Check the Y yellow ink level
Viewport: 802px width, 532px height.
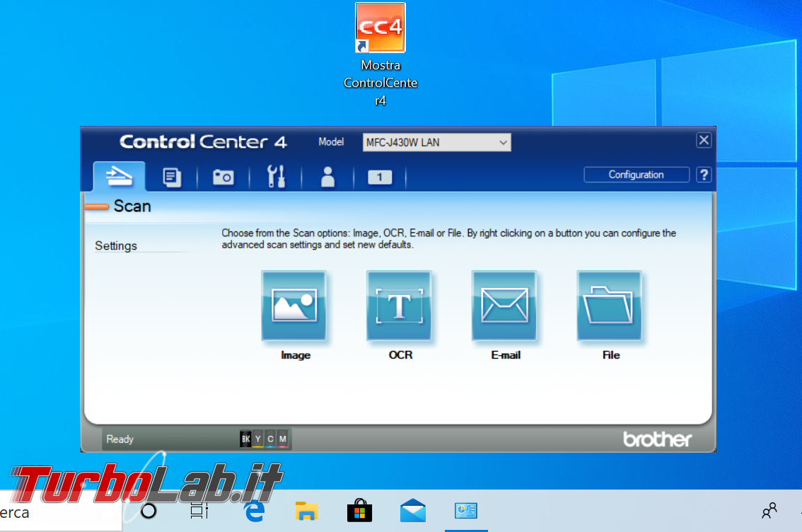[x=257, y=439]
